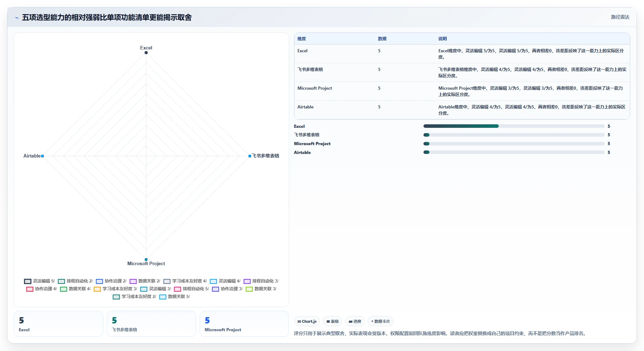Click the Microsoft Project data point on radar

click(x=146, y=260)
